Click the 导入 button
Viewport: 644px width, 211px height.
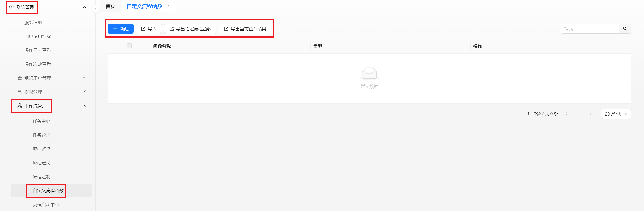coord(149,29)
